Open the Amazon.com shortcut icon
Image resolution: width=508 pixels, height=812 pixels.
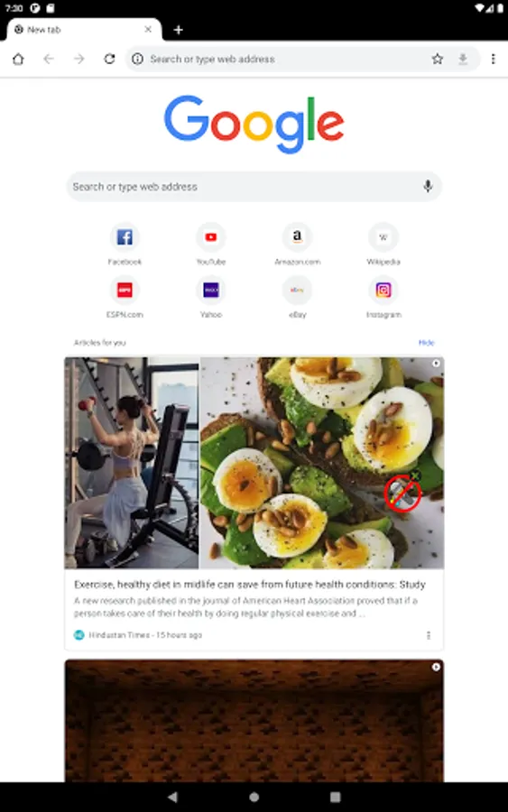pyautogui.click(x=297, y=237)
